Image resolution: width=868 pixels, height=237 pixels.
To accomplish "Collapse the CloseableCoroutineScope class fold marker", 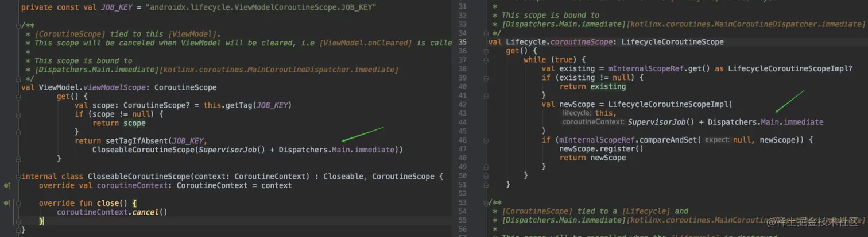I will (19, 176).
